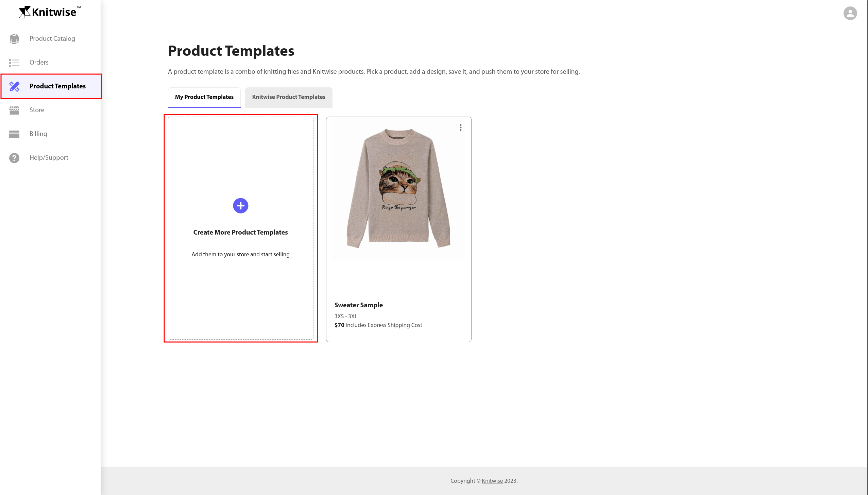
Task: Click the Product Templates pencil-ruler icon
Action: [14, 86]
